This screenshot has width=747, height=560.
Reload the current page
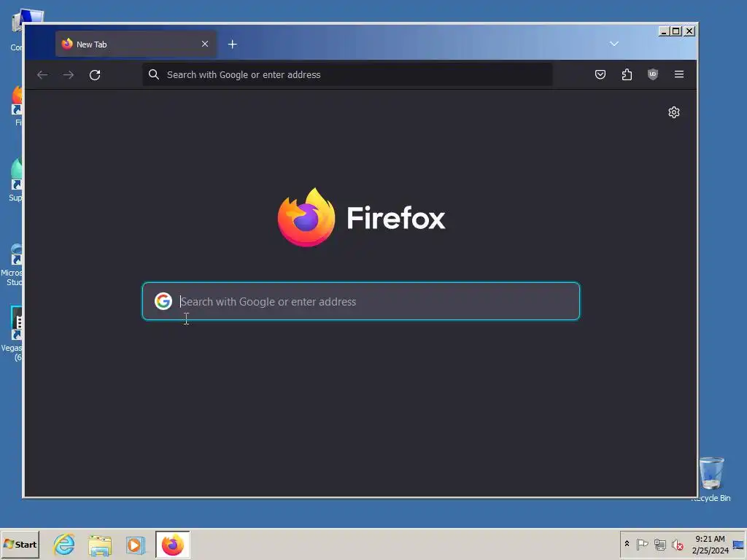tap(95, 75)
